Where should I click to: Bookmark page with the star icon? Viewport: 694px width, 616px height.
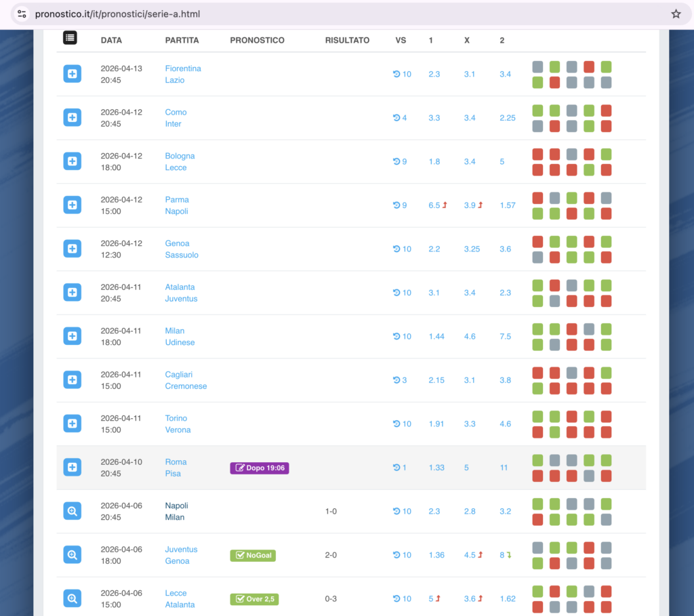[675, 14]
